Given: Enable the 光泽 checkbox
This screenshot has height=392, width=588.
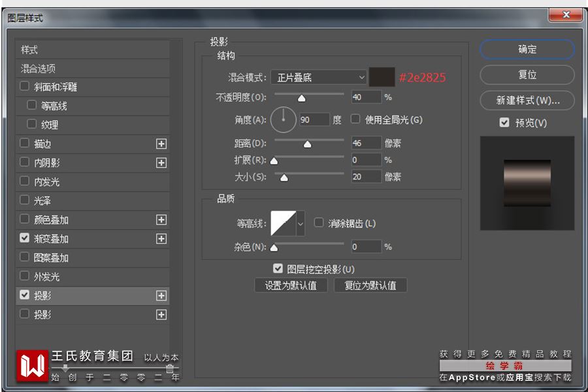Looking at the screenshot, I should coord(24,200).
